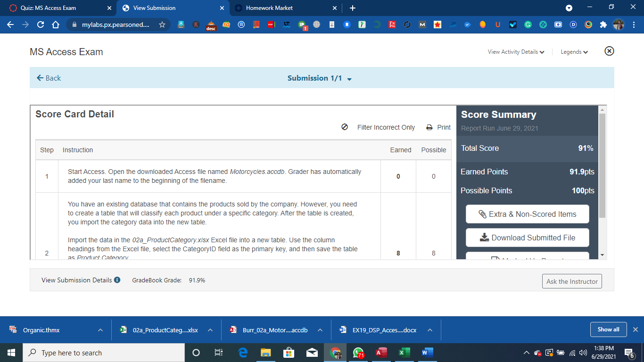Show hidden system tray icons
This screenshot has width=644, height=362.
tap(527, 353)
